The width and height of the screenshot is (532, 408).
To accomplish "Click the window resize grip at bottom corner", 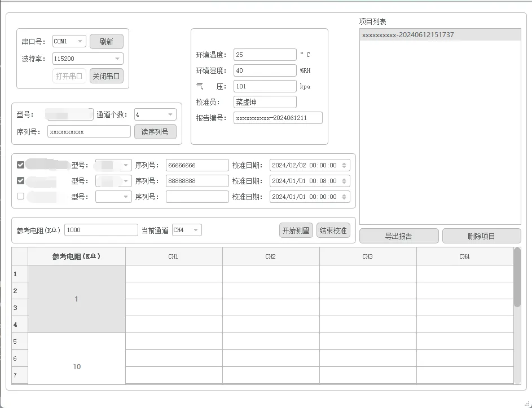I will (527, 403).
